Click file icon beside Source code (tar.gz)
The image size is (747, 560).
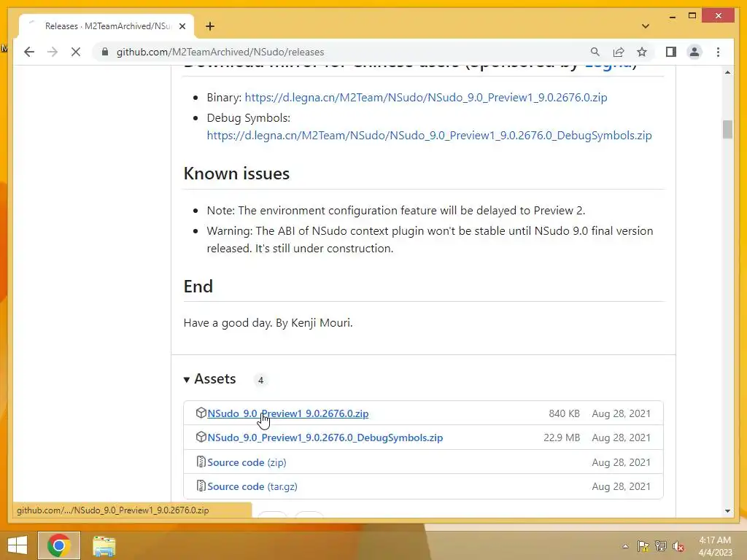pos(201,486)
